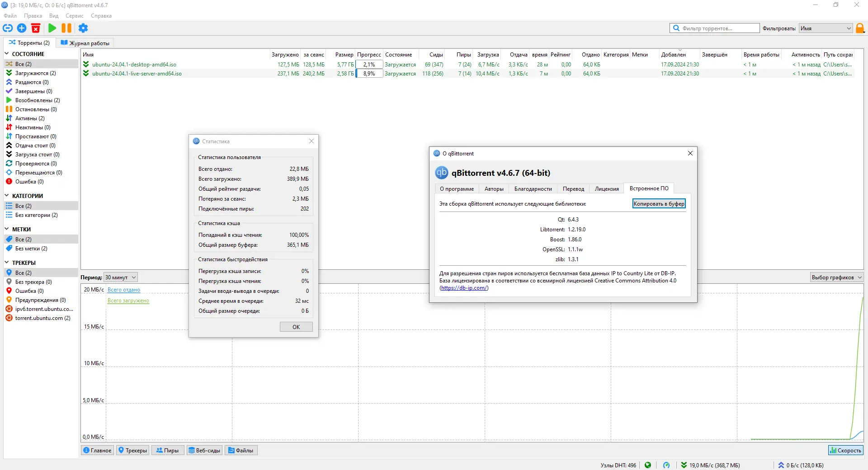868x470 pixels.
Task: Click the 'Копировать в буфер' button
Action: coord(659,204)
